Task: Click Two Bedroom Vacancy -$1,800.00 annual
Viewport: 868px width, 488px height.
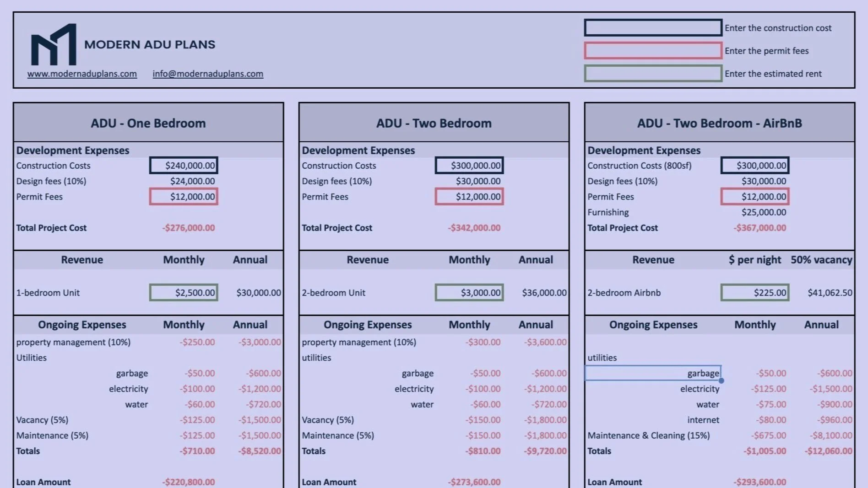Action: click(x=545, y=420)
